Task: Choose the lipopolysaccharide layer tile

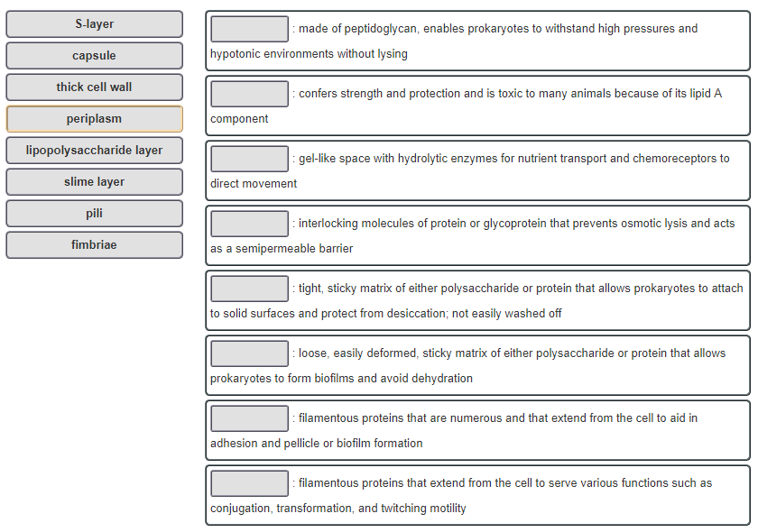Action: tap(94, 150)
